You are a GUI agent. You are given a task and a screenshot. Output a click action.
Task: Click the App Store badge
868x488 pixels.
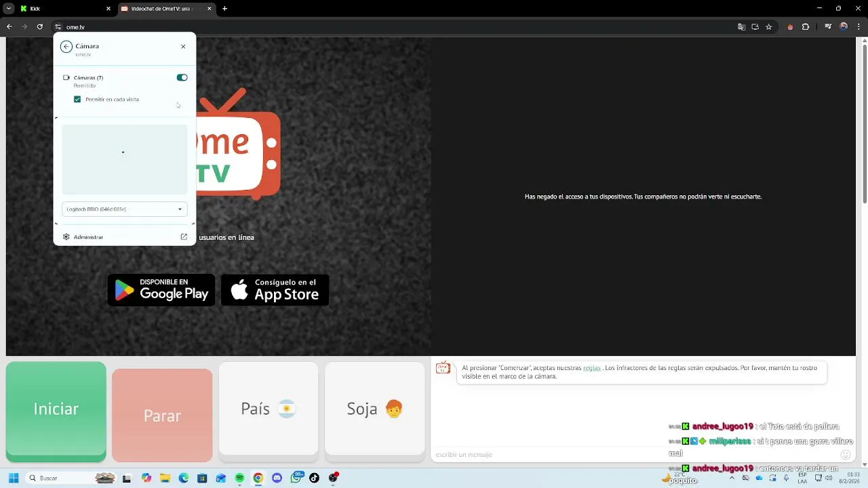click(275, 290)
